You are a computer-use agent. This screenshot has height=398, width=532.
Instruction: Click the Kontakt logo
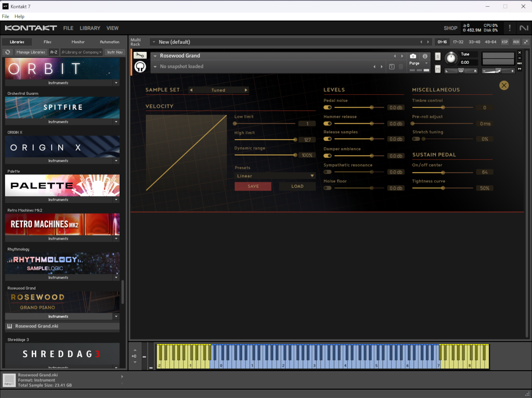click(31, 28)
